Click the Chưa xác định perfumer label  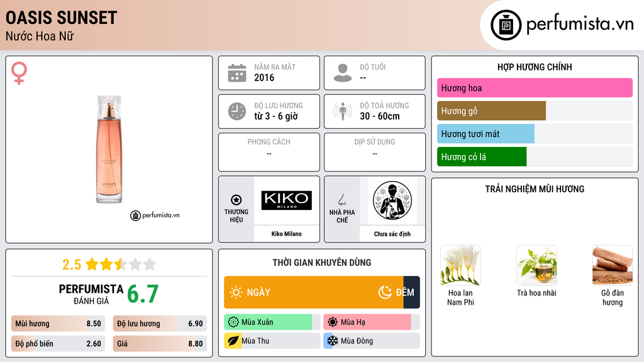(x=392, y=234)
